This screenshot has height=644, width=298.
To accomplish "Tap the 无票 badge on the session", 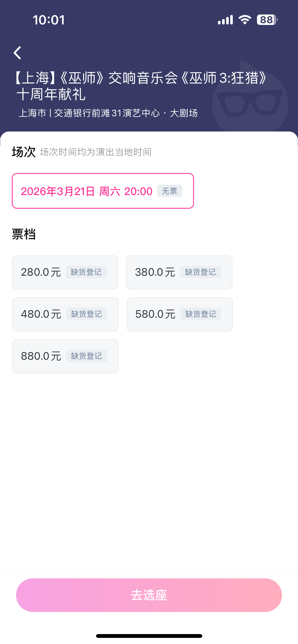I will 169,191.
